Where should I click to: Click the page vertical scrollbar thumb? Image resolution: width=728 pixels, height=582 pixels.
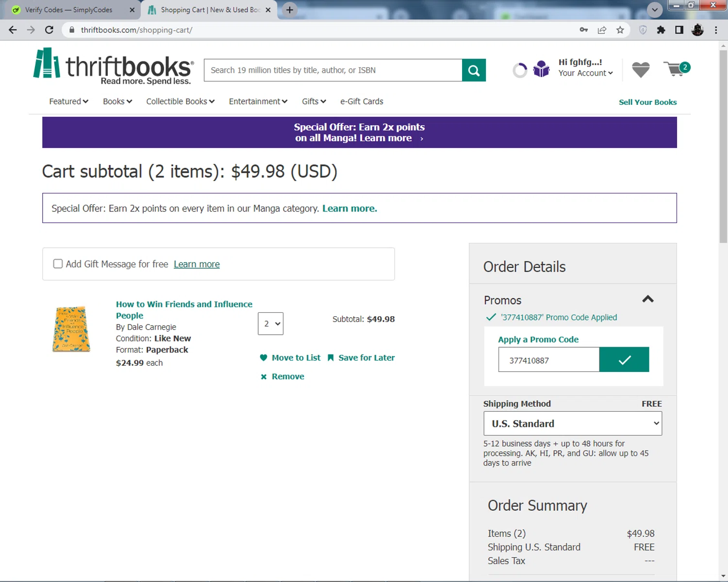(x=723, y=145)
